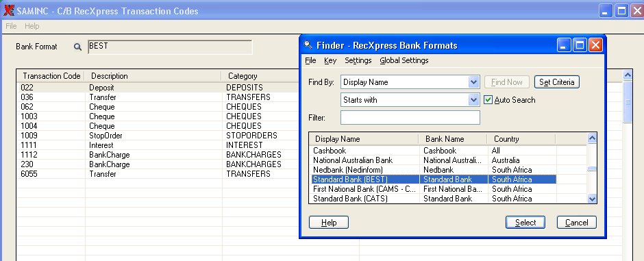Click the main grid scroll up arrow

[x=628, y=75]
